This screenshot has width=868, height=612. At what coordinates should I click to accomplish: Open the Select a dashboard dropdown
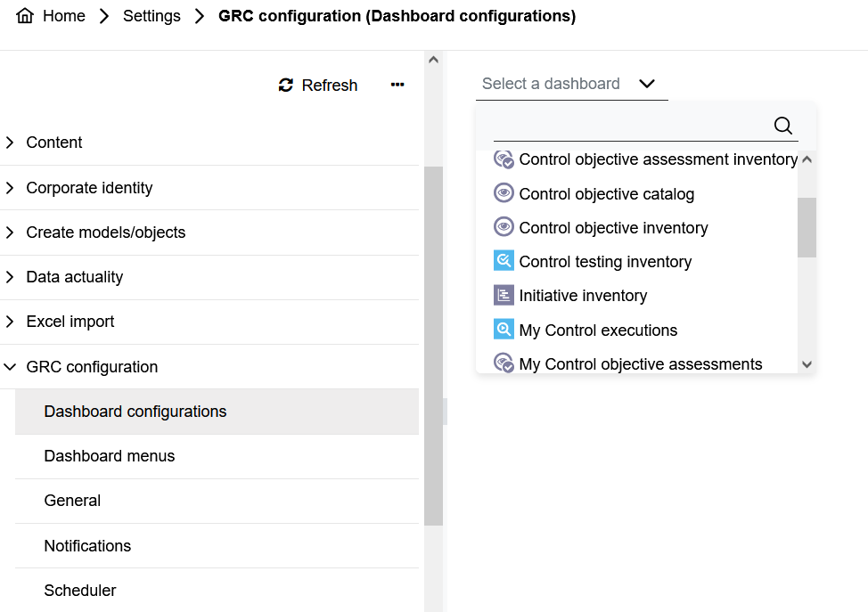coord(570,84)
